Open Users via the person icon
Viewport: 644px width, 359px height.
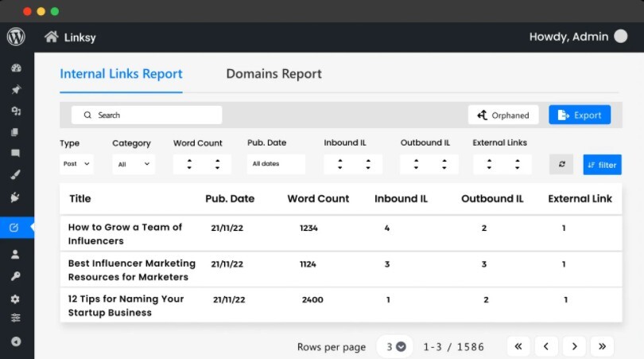pos(16,255)
